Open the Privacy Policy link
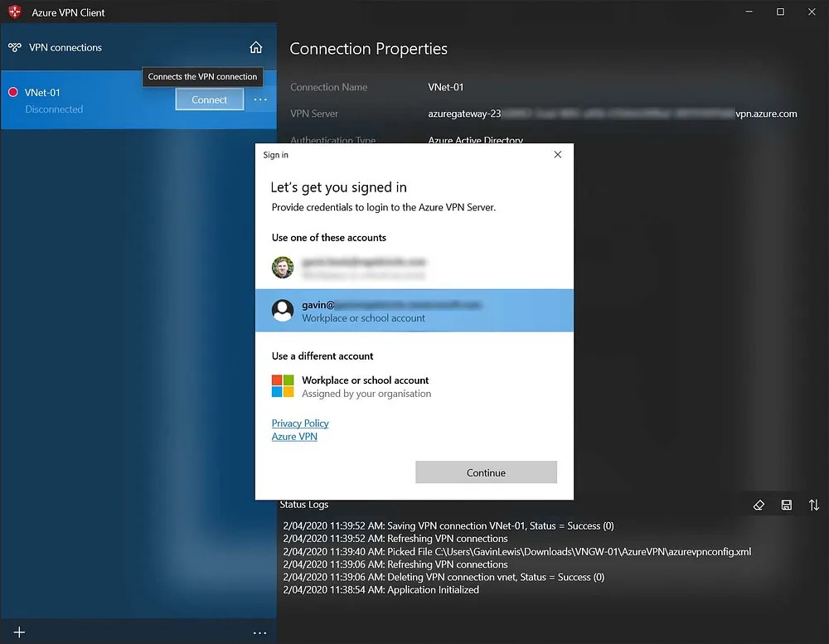This screenshot has width=829, height=644. click(300, 423)
